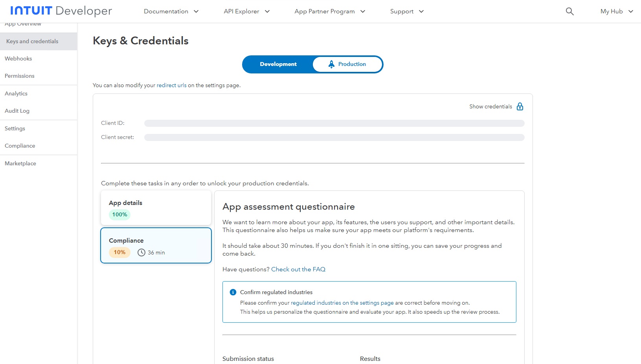Image resolution: width=641 pixels, height=364 pixels.
Task: Click the rocket icon on Production
Action: point(331,64)
